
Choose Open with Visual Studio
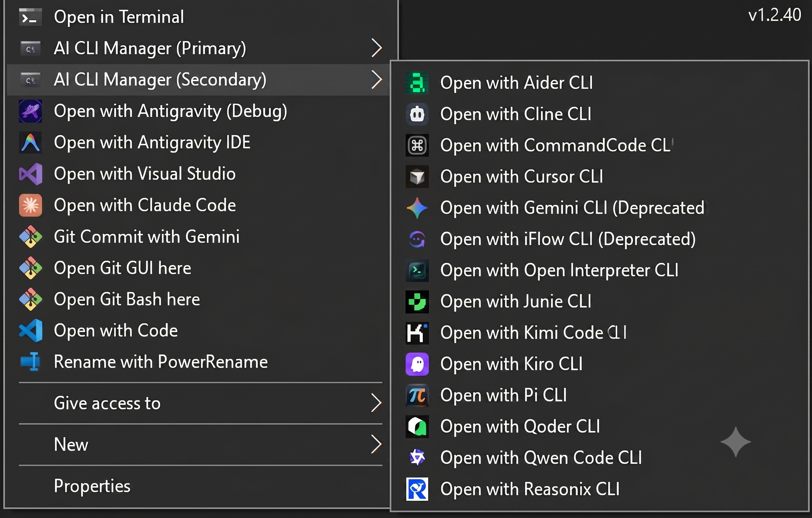click(199, 174)
